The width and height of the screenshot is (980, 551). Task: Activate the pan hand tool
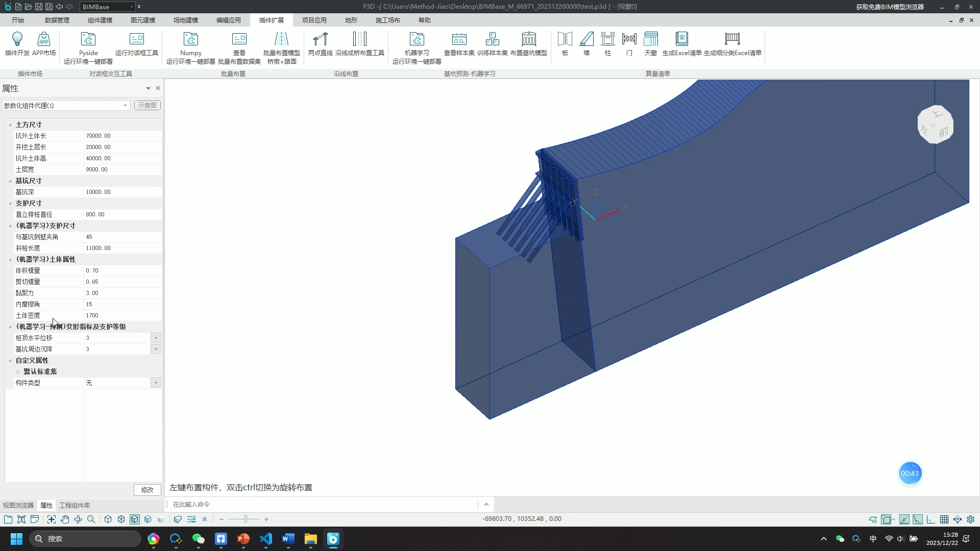[x=65, y=519]
